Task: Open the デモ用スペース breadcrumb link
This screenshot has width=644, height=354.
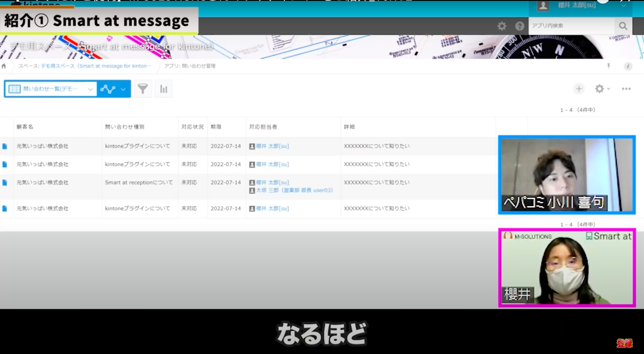Action: 96,66
